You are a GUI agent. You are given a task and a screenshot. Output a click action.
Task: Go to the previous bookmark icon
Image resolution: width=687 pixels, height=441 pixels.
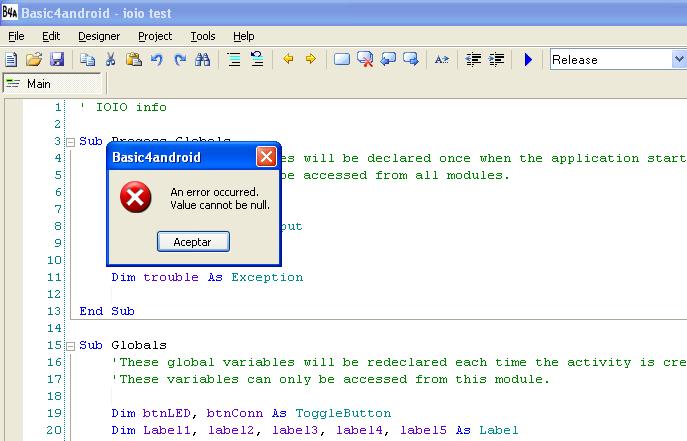click(388, 59)
